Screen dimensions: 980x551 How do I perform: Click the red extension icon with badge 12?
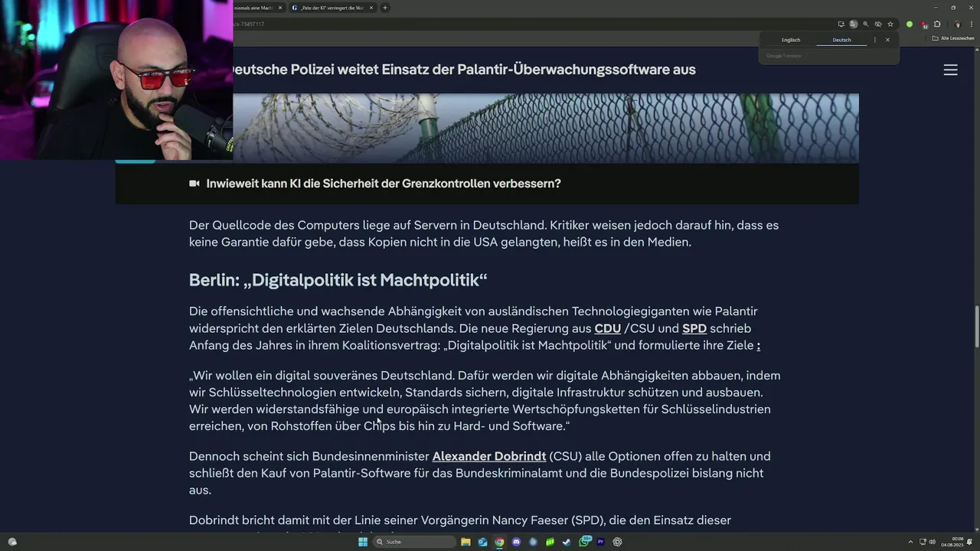click(924, 24)
